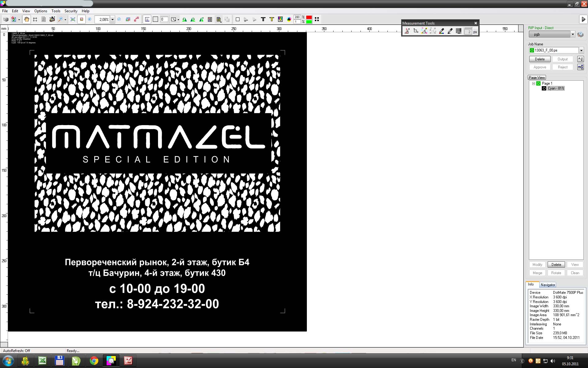Click the CMYK color wheel icon
588x368 pixels.
tap(289, 19)
